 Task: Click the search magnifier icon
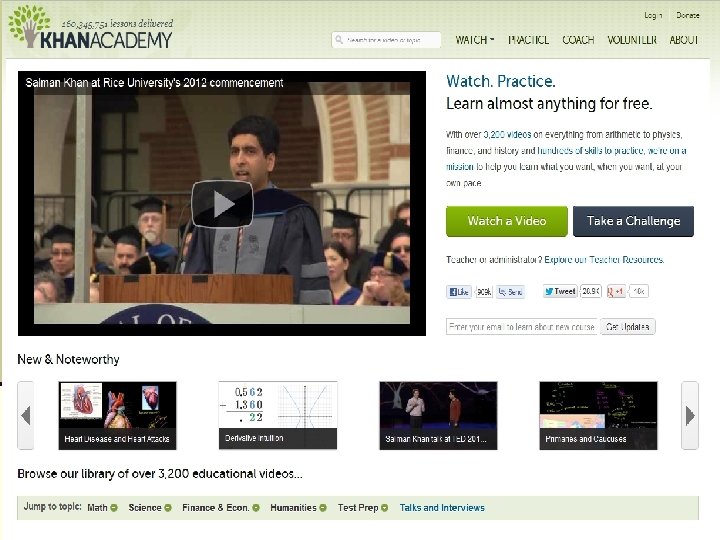339,40
